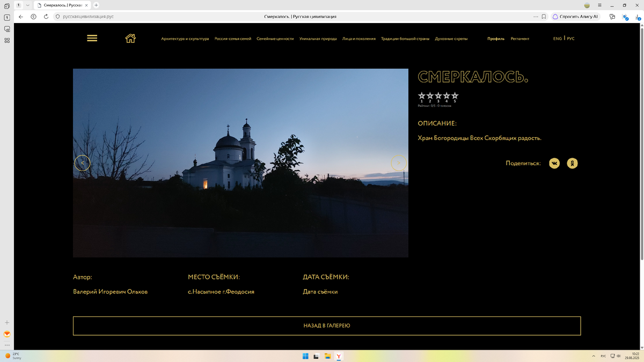Open the downloads panel
Viewport: 644px width, 362px height.
click(638, 17)
